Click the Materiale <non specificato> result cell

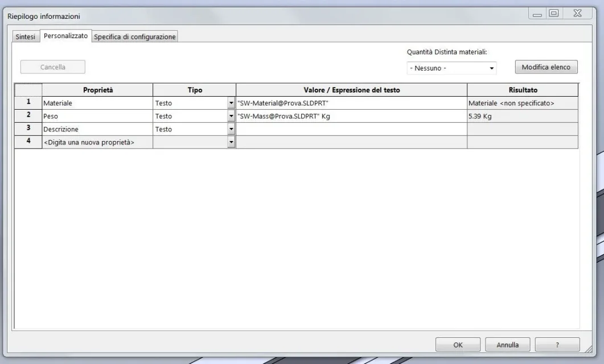coord(523,103)
